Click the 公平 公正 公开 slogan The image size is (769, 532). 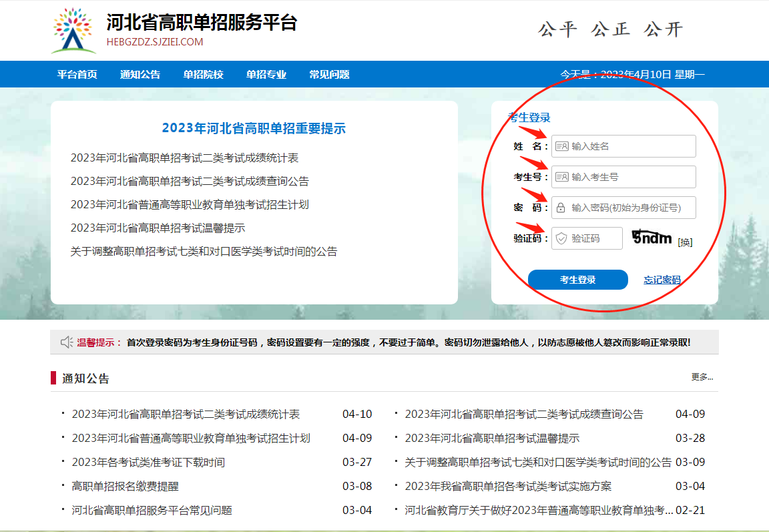coord(611,29)
